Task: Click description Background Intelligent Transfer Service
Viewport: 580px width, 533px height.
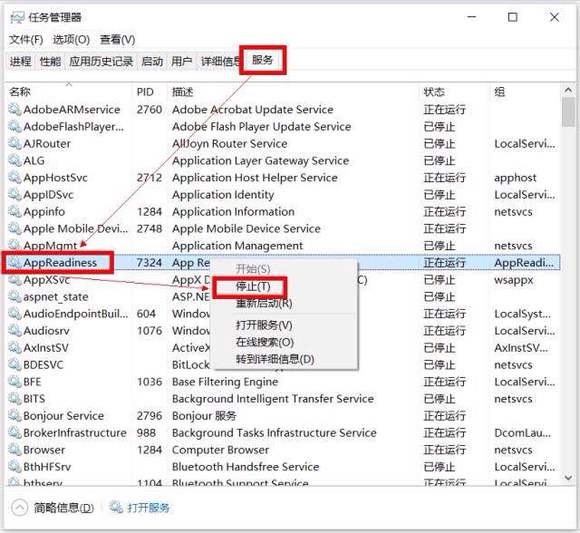Action: pyautogui.click(x=273, y=399)
